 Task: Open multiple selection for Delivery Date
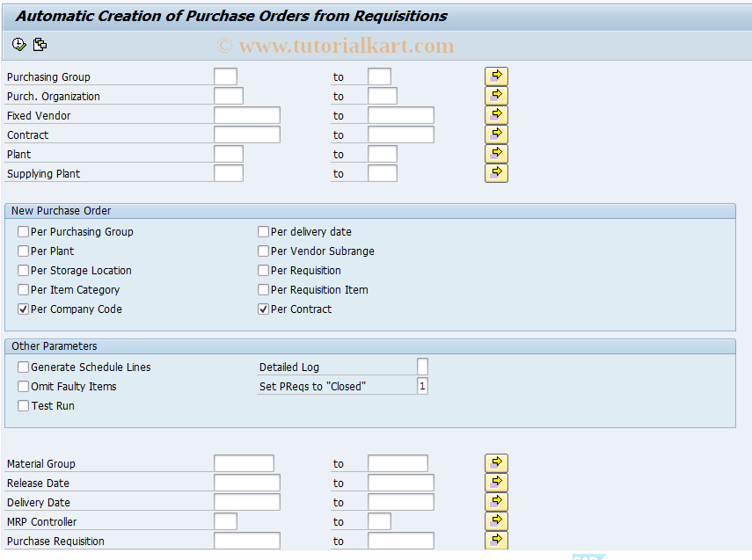coord(496,501)
